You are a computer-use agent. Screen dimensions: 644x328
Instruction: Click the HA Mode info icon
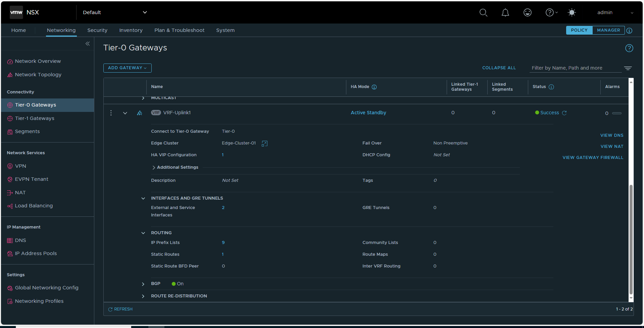tap(374, 87)
